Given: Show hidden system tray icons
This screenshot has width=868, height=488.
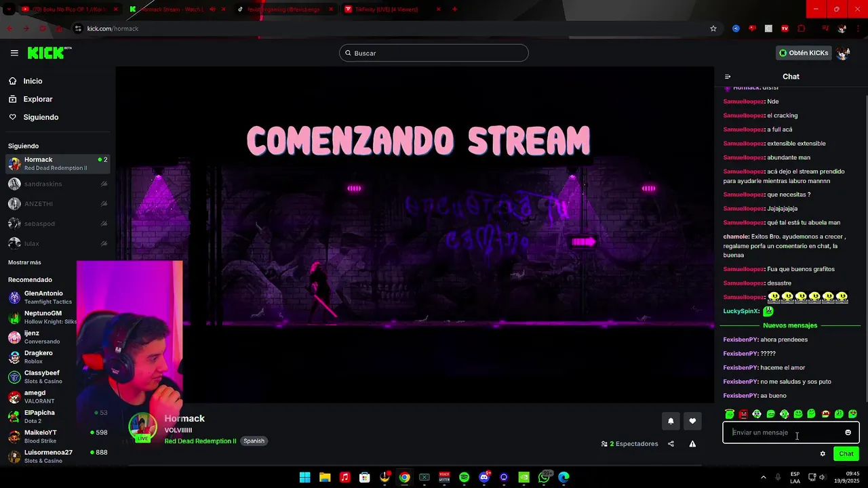Looking at the screenshot, I should pos(764,477).
